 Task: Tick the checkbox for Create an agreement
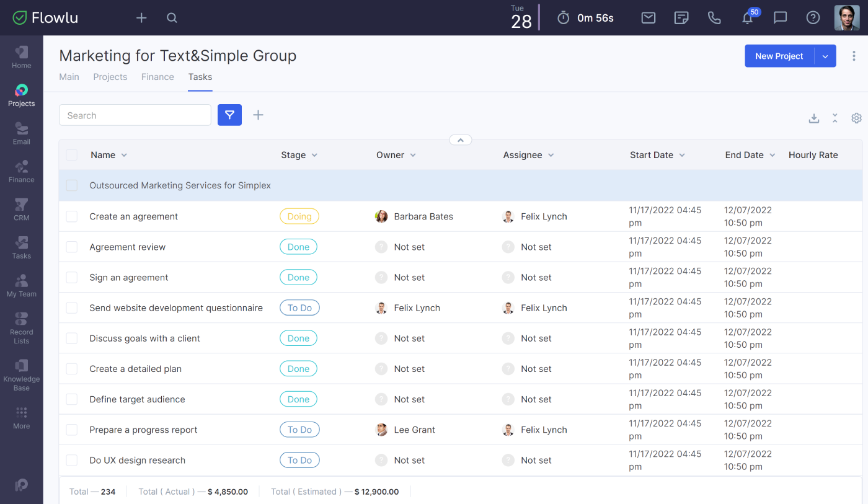pos(72,216)
